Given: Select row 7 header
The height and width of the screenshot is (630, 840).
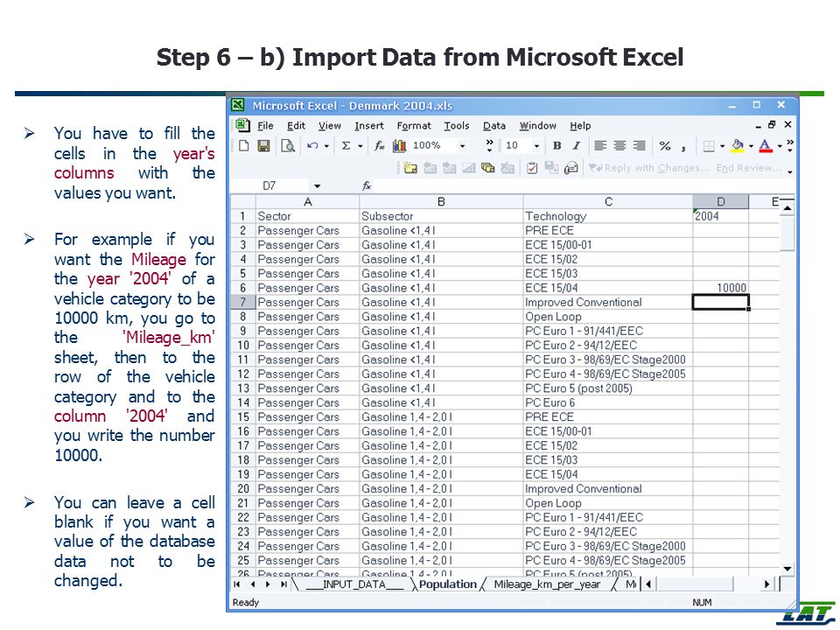Looking at the screenshot, I should (x=242, y=302).
